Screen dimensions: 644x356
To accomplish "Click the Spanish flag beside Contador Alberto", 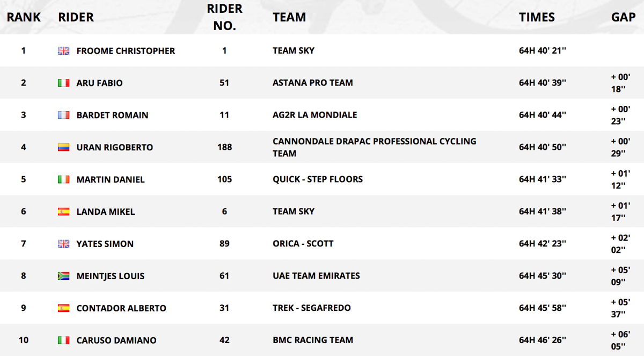I will 63,309.
